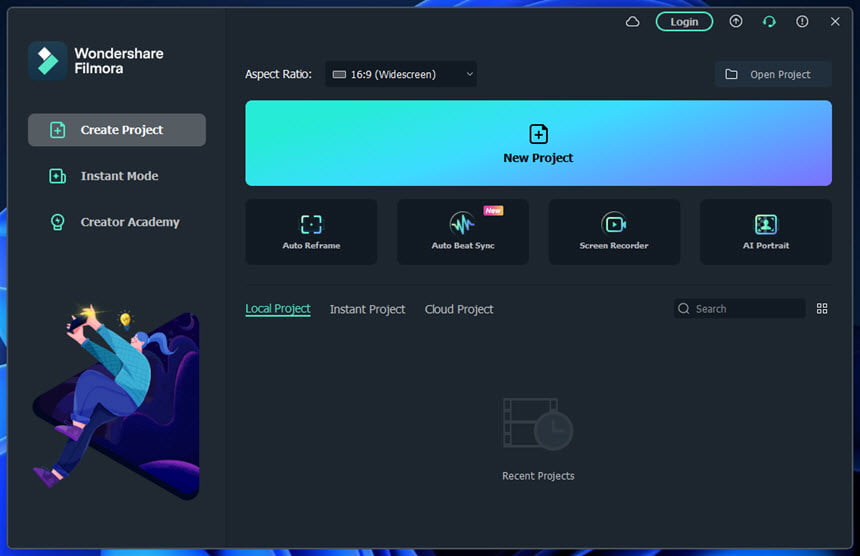The width and height of the screenshot is (860, 556).
Task: Open the headset support icon
Action: (x=769, y=21)
